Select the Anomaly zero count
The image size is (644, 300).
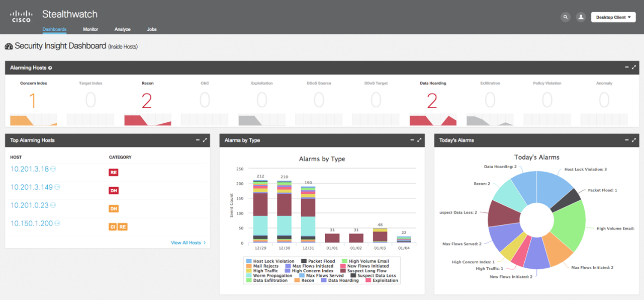pos(604,101)
